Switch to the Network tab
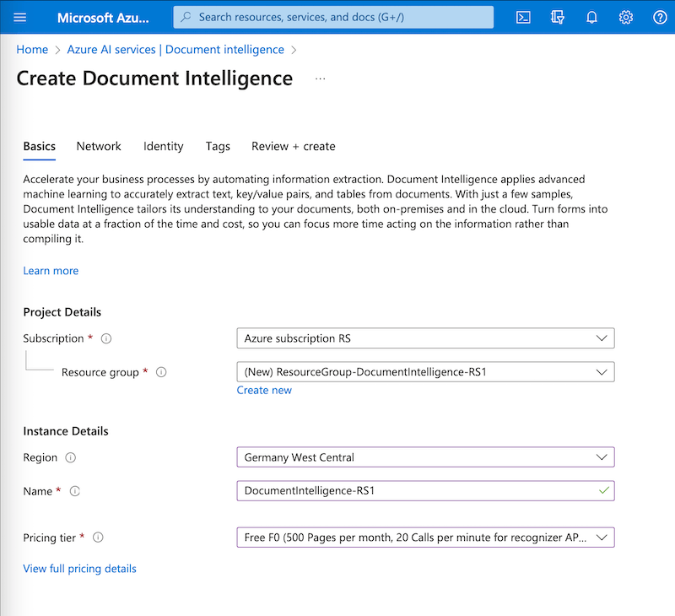The height and width of the screenshot is (616, 675). (99, 146)
